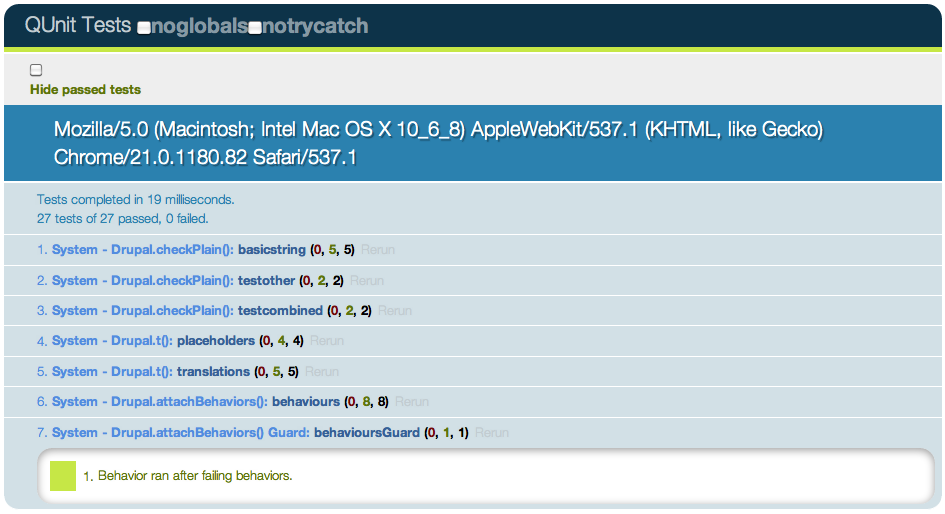
Task: Click the Hide passed tests label
Action: point(86,89)
